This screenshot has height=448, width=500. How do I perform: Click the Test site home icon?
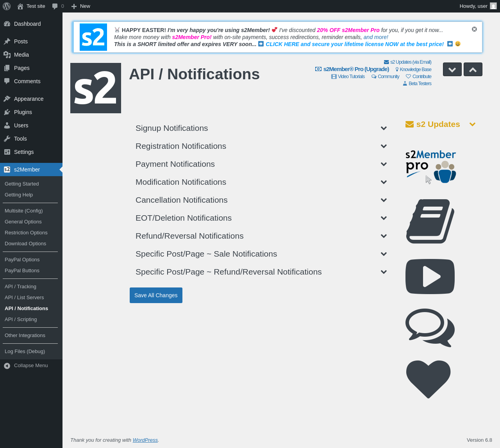[x=20, y=6]
